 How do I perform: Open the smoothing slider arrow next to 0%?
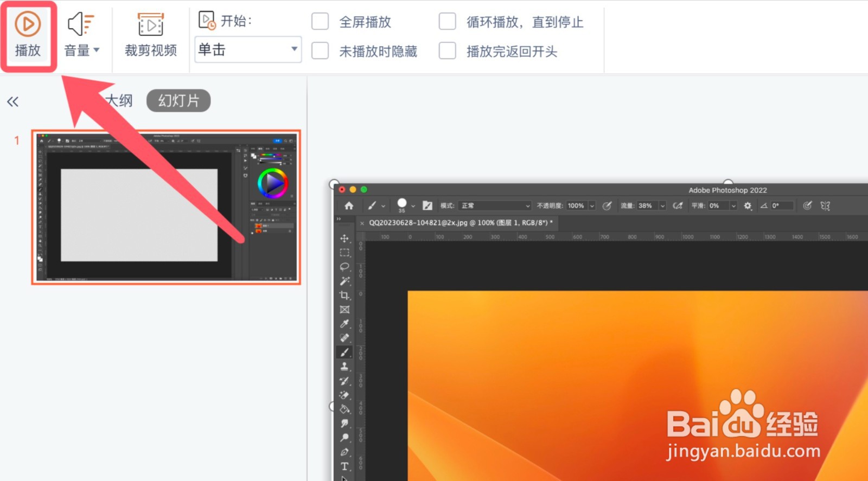(733, 206)
